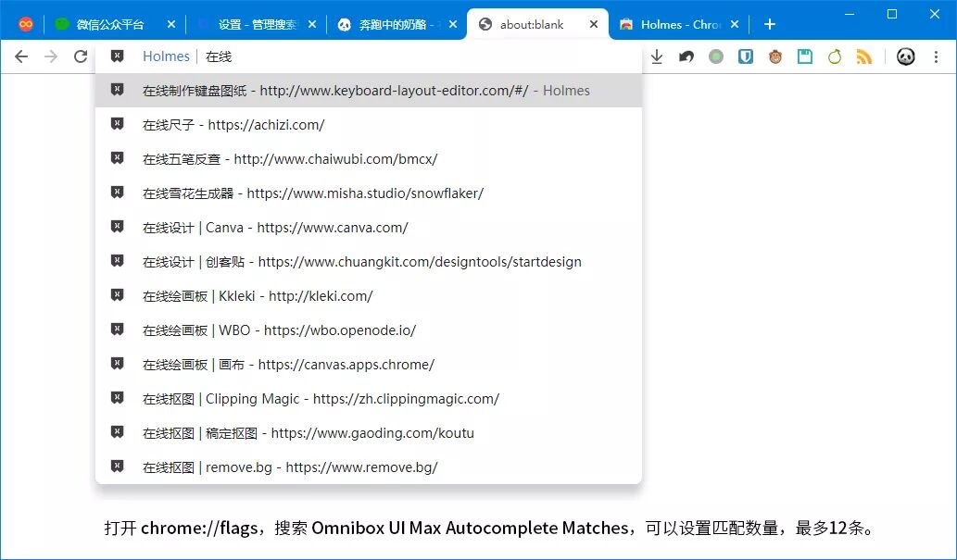
Task: Close the about:blank tab
Action: click(x=594, y=24)
